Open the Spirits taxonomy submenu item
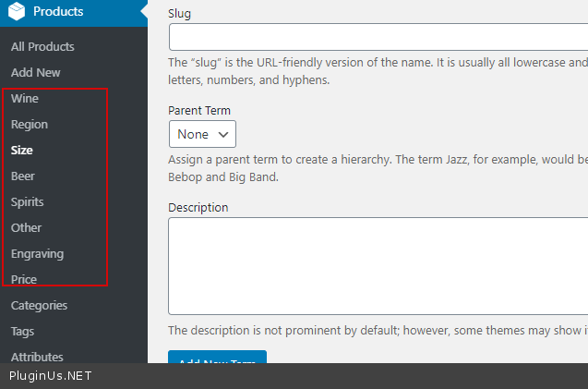Viewport: 588px width, 389px height. pyautogui.click(x=27, y=201)
